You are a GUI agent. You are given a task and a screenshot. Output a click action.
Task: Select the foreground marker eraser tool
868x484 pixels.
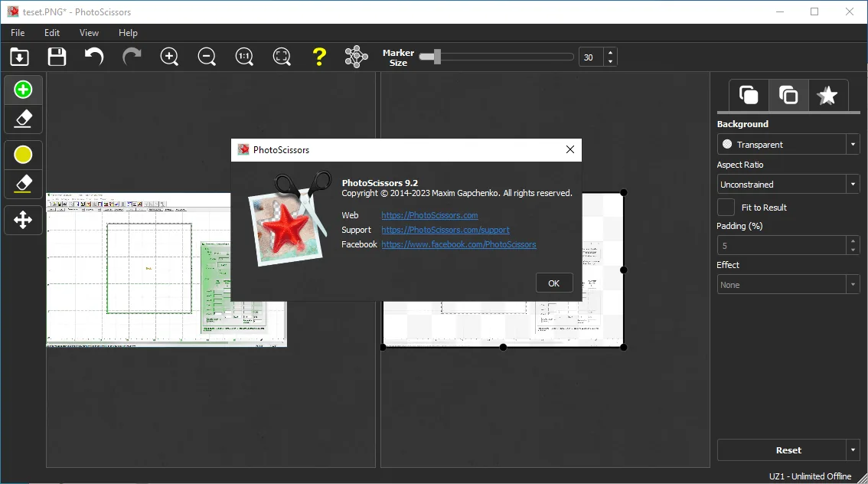click(23, 119)
